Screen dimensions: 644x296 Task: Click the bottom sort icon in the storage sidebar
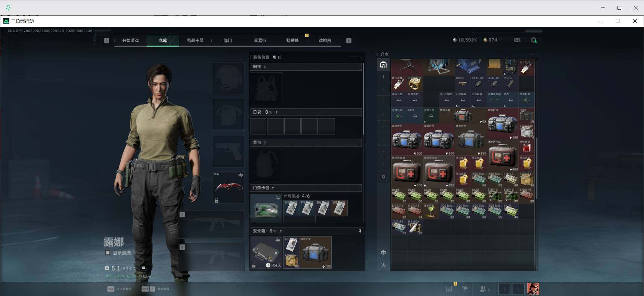[383, 265]
